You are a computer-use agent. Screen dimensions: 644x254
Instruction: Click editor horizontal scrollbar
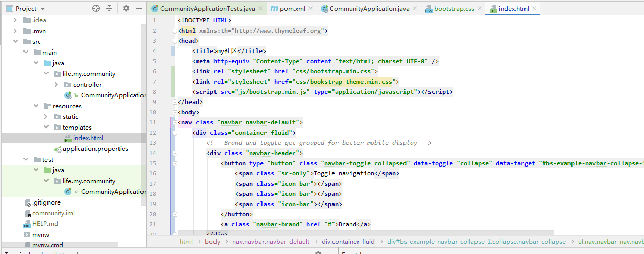point(366,232)
